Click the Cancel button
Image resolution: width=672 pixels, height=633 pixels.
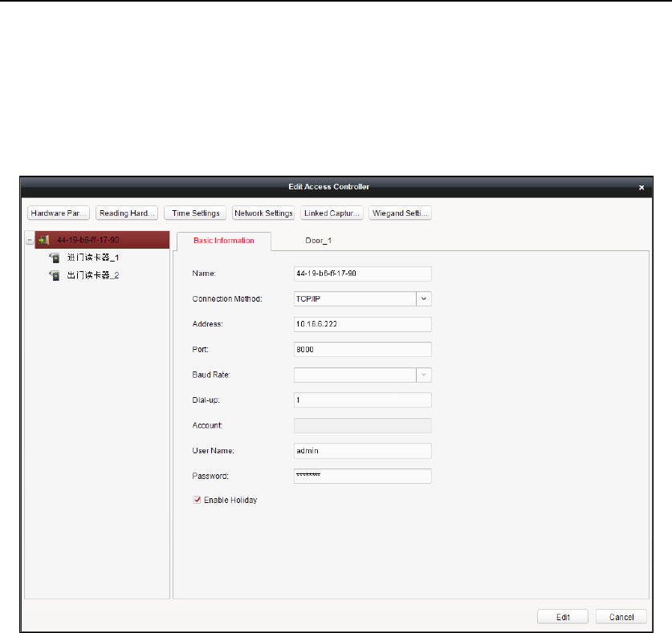coord(621,617)
